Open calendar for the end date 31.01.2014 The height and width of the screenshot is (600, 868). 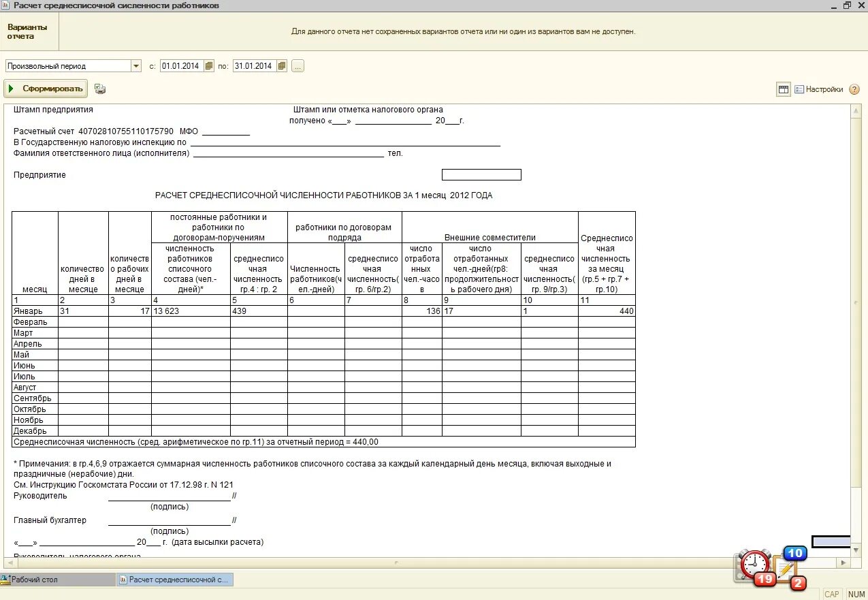[282, 66]
